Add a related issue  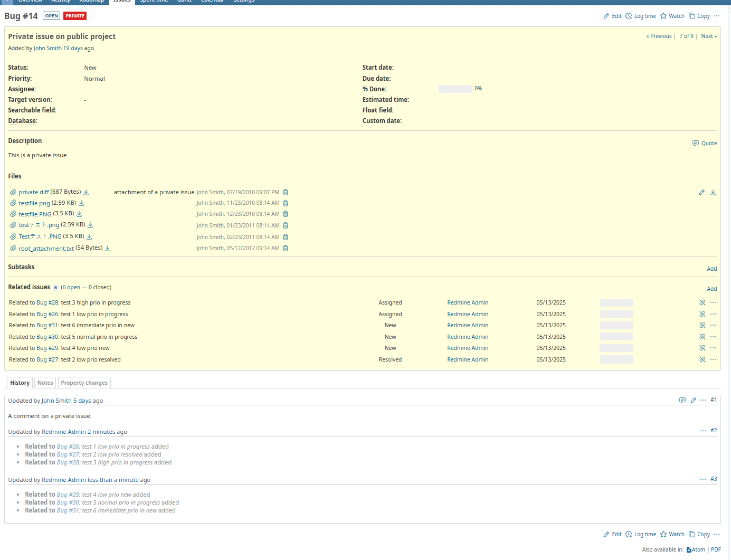click(712, 289)
